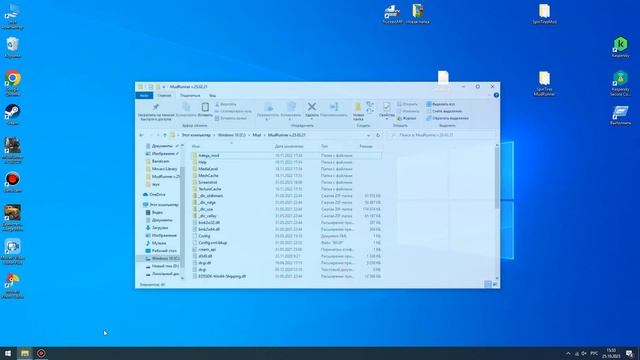This screenshot has width=640, height=360.
Task: Open Quick Access Toolbar customize arrow
Action: point(164,87)
